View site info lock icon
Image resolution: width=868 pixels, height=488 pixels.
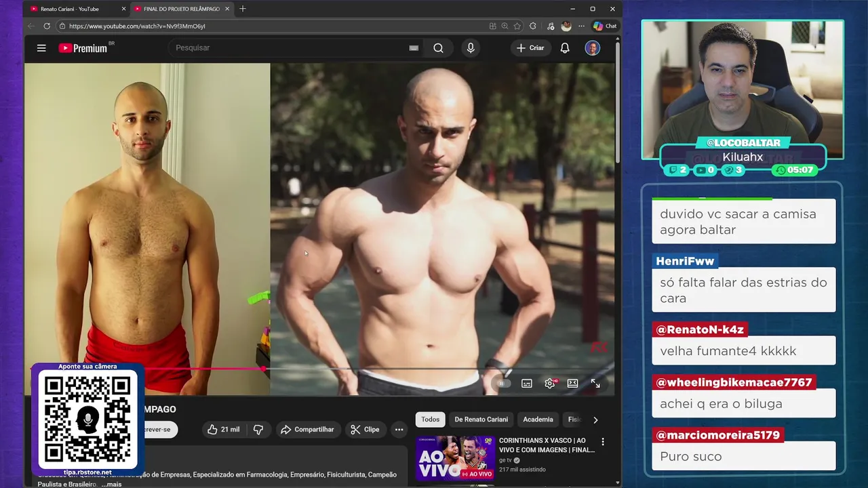tap(62, 26)
